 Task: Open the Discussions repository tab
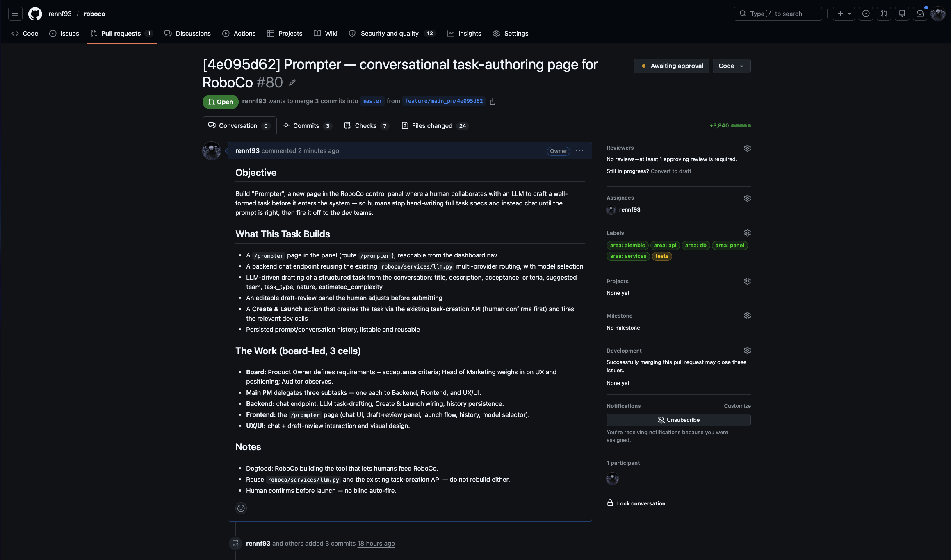tap(187, 34)
